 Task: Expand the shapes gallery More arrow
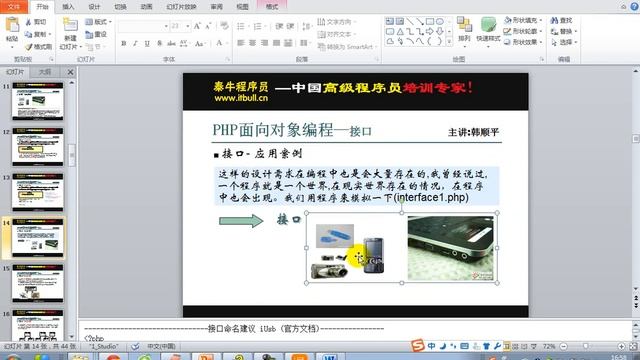tap(449, 42)
